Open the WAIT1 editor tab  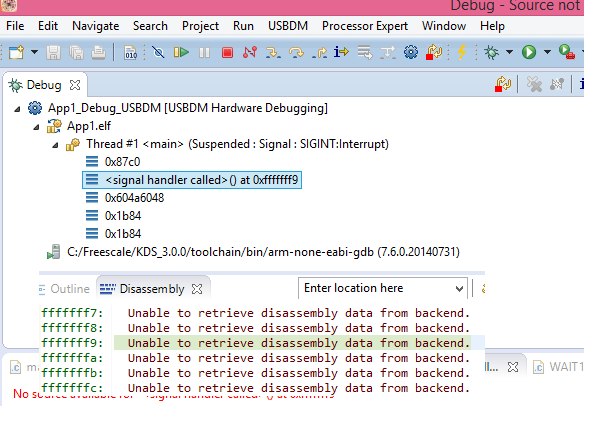point(558,367)
